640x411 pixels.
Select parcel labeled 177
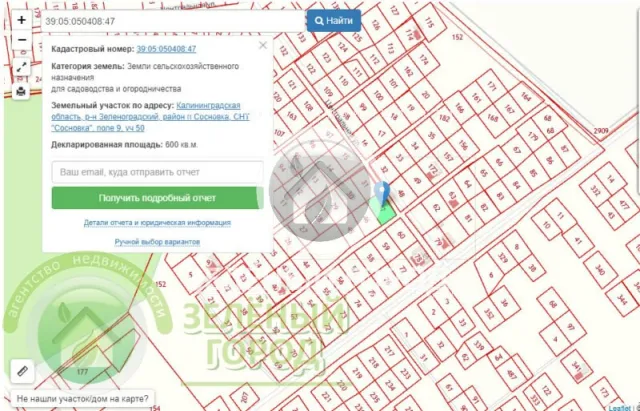pyautogui.click(x=83, y=372)
